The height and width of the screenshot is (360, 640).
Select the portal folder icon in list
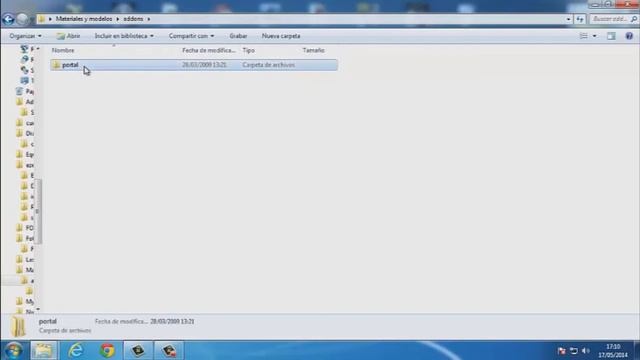pos(56,64)
